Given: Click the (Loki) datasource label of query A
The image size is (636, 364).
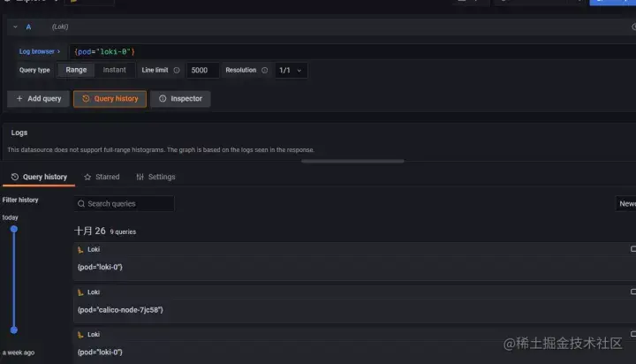Looking at the screenshot, I should 60,27.
